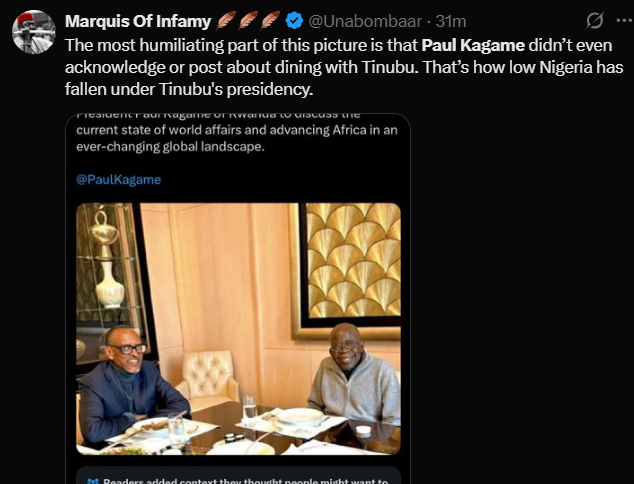Open the author's profile avatar

click(x=33, y=33)
